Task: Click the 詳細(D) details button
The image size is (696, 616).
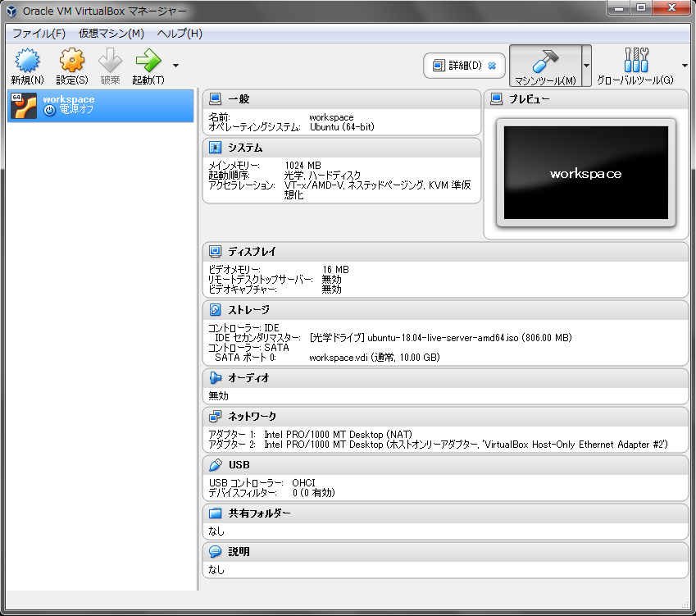Action: 464,66
